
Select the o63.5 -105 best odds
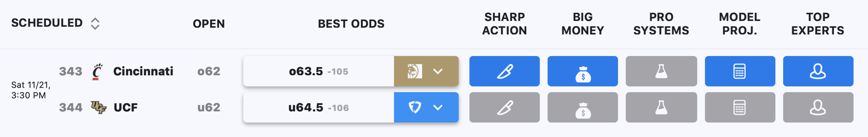[x=318, y=71]
